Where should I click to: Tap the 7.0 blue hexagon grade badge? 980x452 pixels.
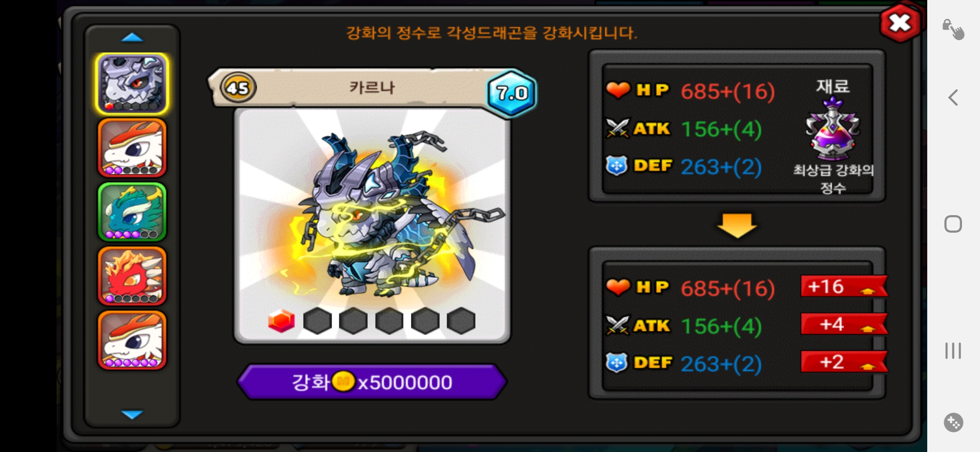[512, 93]
